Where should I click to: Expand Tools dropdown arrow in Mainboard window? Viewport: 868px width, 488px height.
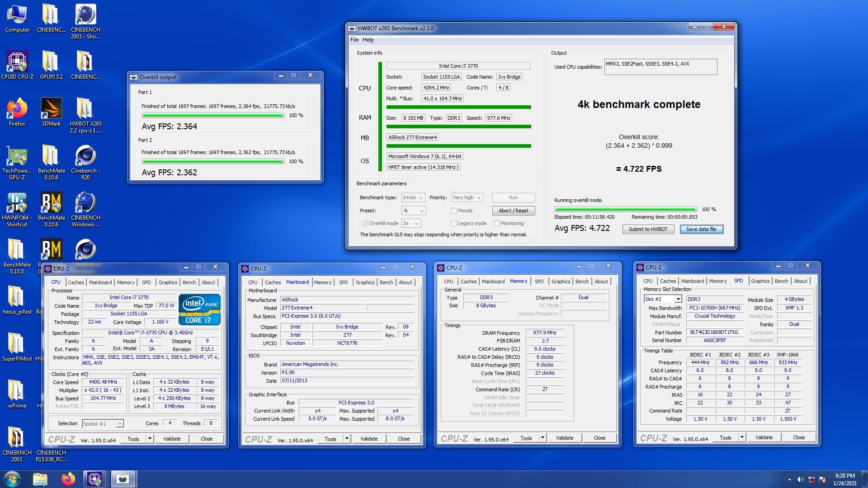[347, 439]
